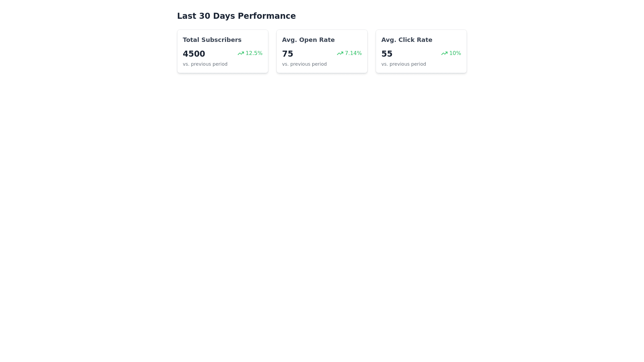This screenshot has width=644, height=362.
Task: Click the 55 click rate value
Action: (387, 54)
